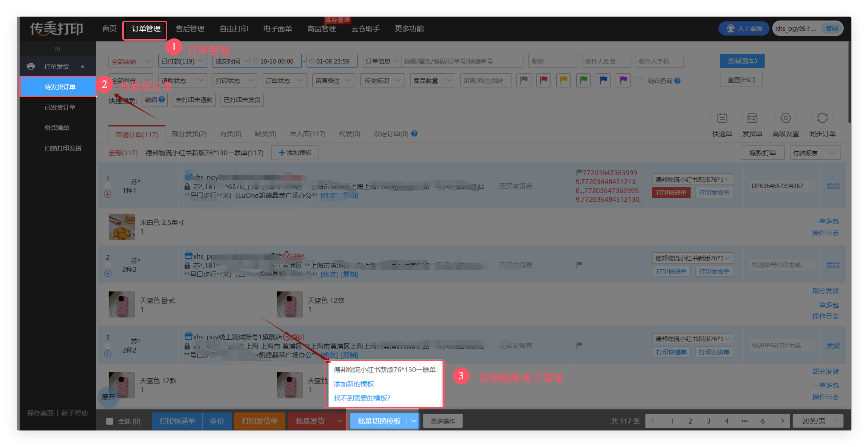868x447 pixels.
Task: Click the shop icon on order 3 store name
Action: click(188, 336)
